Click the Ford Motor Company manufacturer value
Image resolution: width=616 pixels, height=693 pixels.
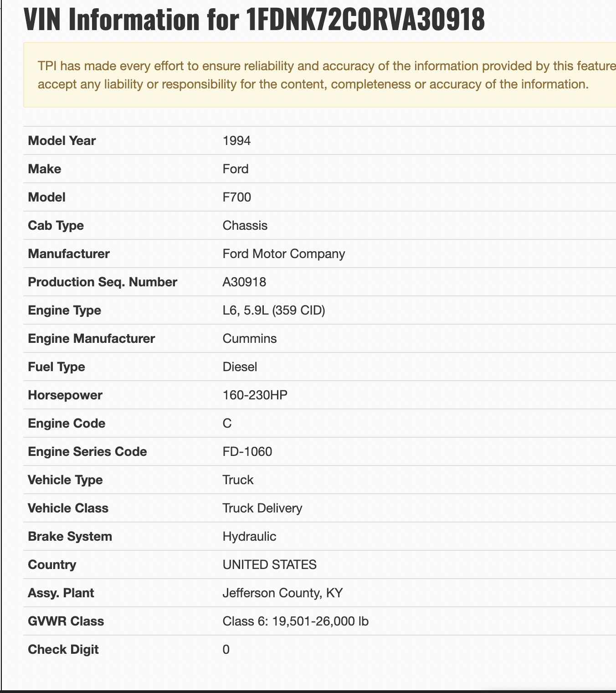(x=283, y=253)
